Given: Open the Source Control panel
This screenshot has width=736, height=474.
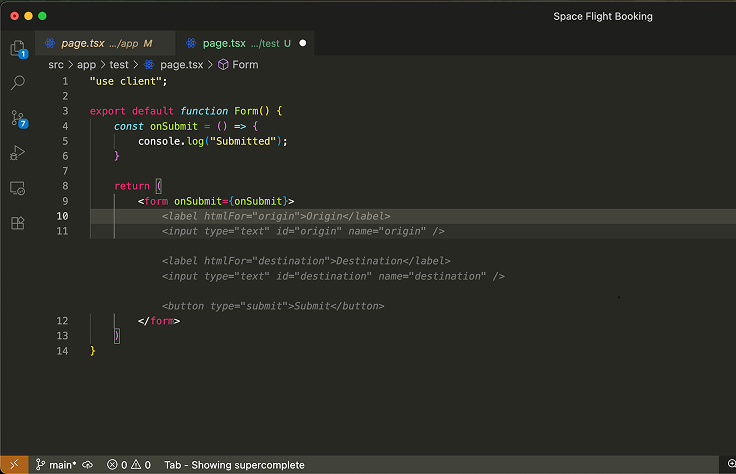Looking at the screenshot, I should [x=17, y=118].
